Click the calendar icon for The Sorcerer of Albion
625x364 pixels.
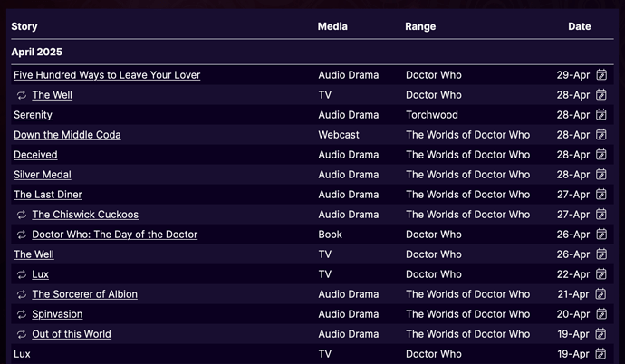[x=601, y=294]
